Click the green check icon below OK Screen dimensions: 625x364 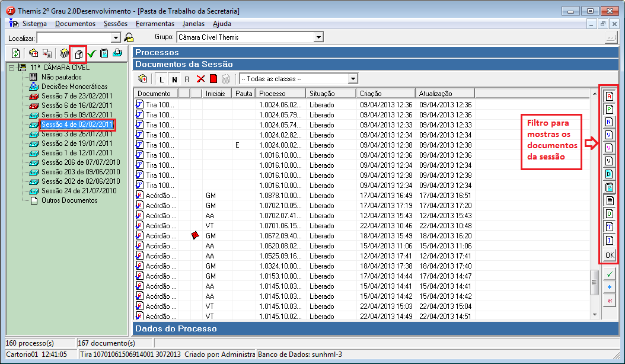(610, 274)
